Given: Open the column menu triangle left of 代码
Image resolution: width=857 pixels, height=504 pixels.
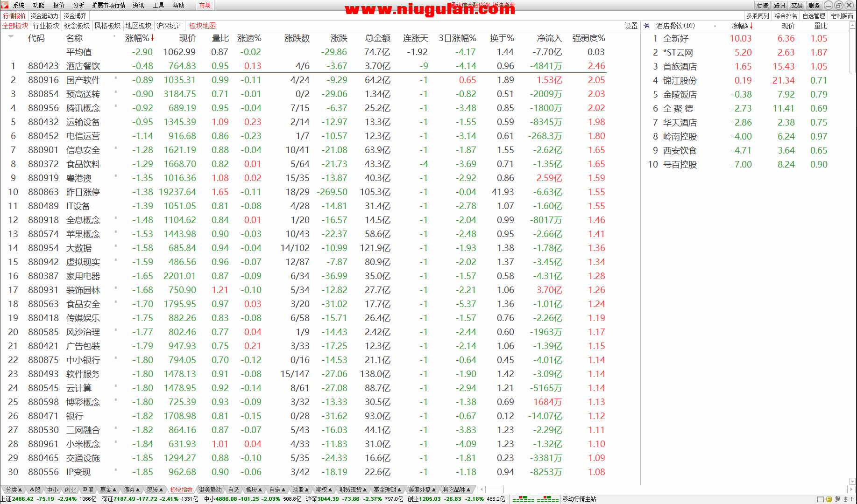Looking at the screenshot, I should (11, 36).
